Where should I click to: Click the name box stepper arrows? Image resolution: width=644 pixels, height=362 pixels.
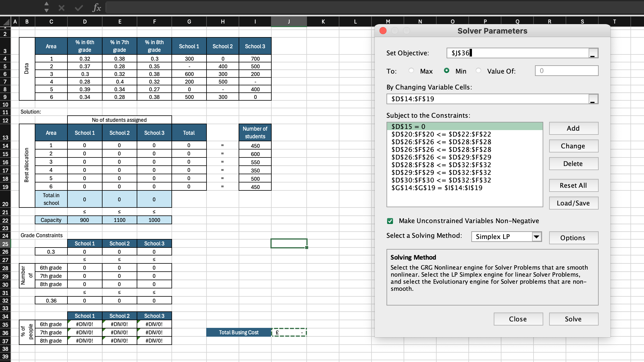click(46, 7)
